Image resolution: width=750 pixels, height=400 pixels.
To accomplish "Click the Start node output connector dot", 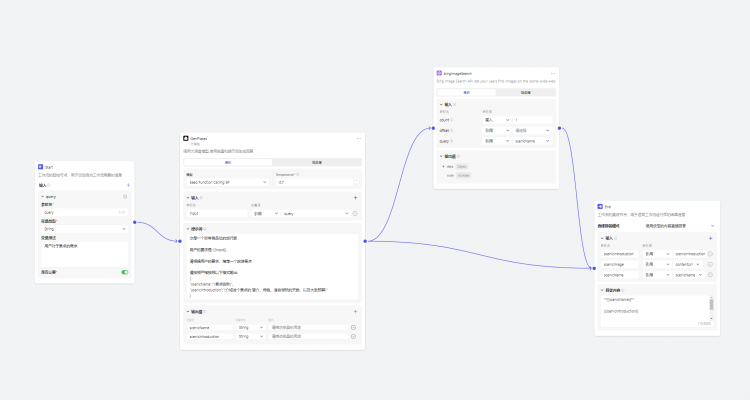I will [134, 222].
